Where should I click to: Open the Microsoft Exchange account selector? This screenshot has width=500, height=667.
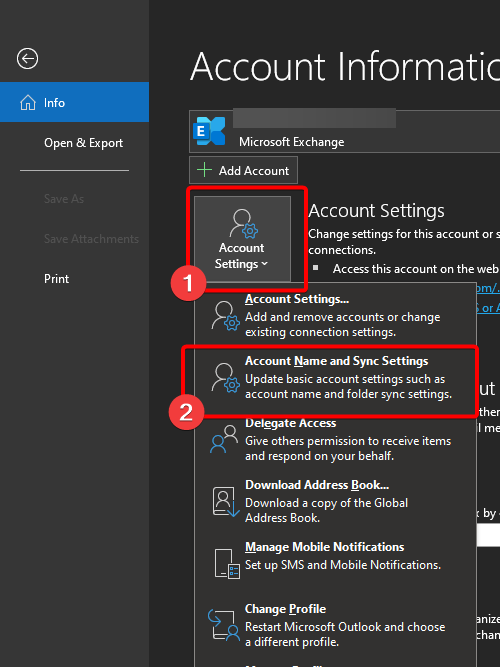coord(345,131)
